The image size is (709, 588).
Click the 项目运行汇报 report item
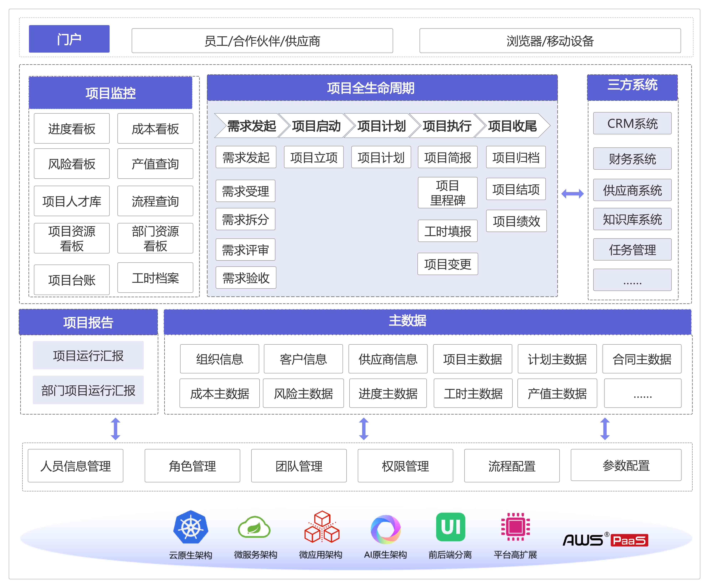coord(88,355)
